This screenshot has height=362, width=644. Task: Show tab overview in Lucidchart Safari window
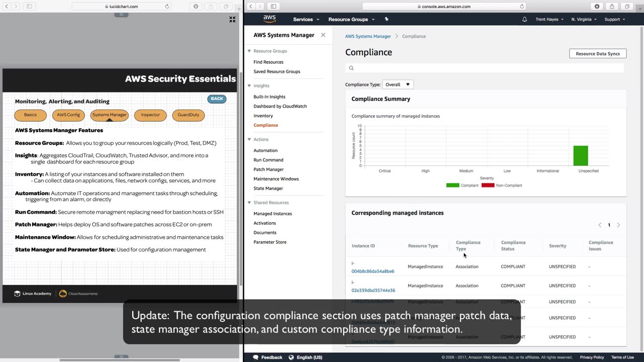[226, 7]
